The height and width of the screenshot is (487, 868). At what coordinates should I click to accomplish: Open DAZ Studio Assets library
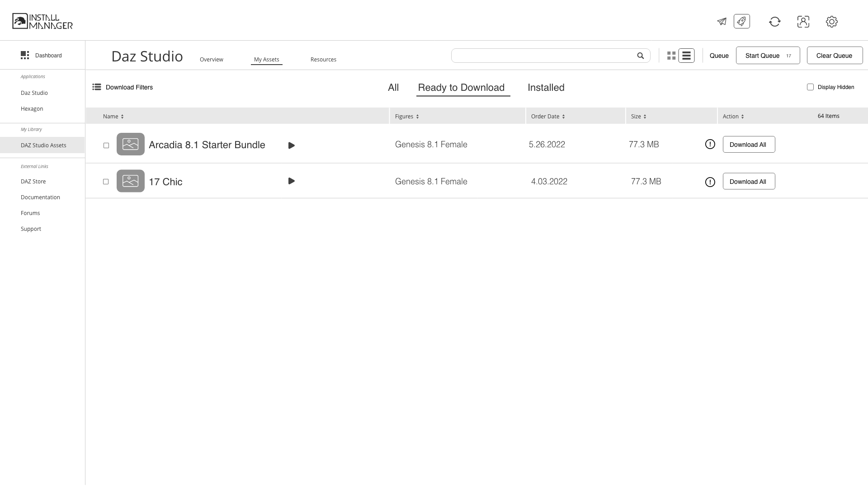pyautogui.click(x=42, y=145)
